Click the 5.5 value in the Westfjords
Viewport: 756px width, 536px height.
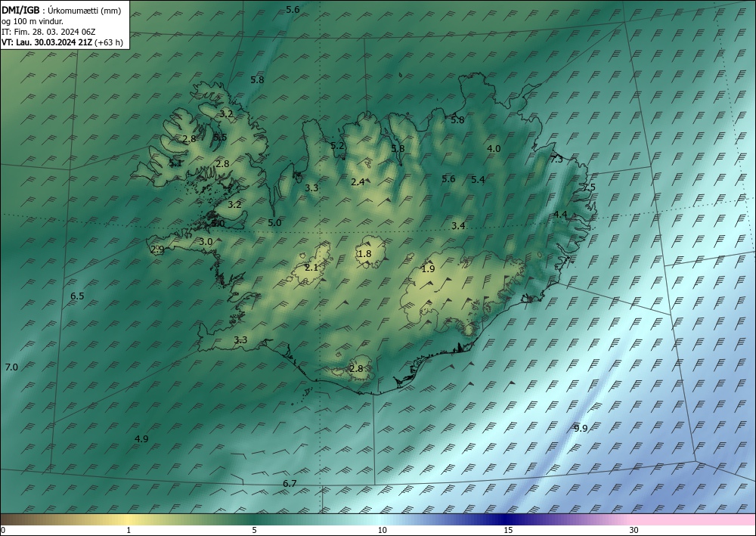pyautogui.click(x=220, y=138)
